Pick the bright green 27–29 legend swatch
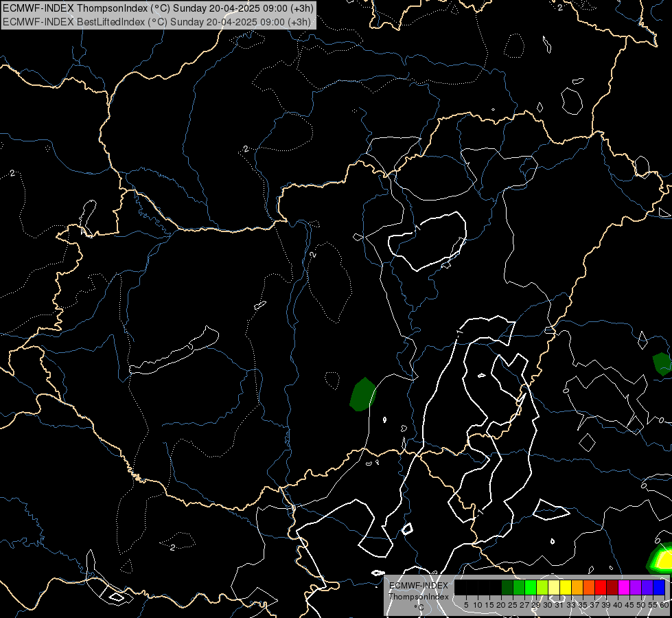672x618 pixels. pyautogui.click(x=531, y=587)
